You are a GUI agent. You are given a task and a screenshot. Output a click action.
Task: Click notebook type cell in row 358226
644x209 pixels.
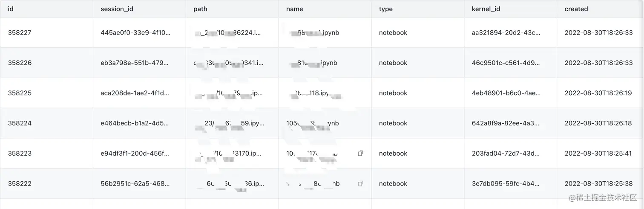pos(393,63)
